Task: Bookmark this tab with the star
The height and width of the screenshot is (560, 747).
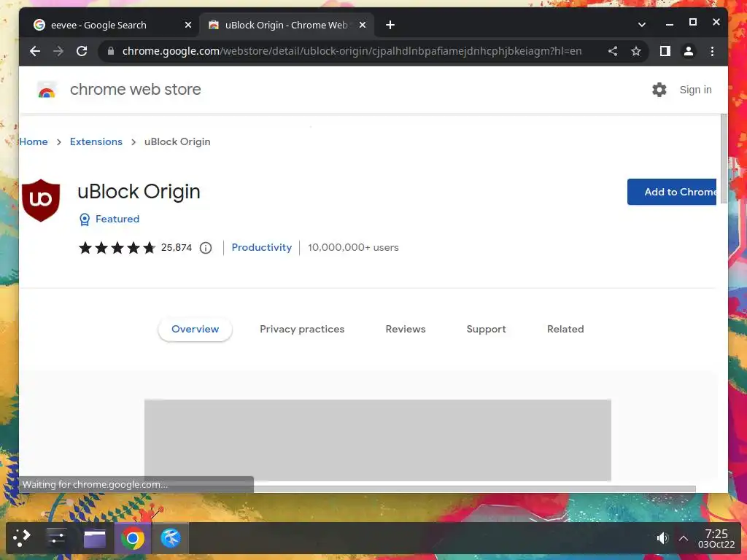Action: coord(636,51)
